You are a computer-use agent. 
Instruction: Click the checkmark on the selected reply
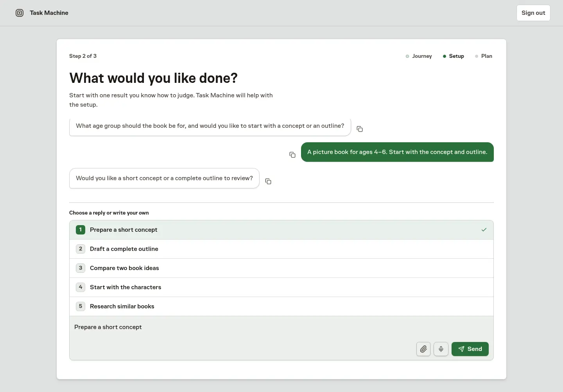[x=484, y=230]
